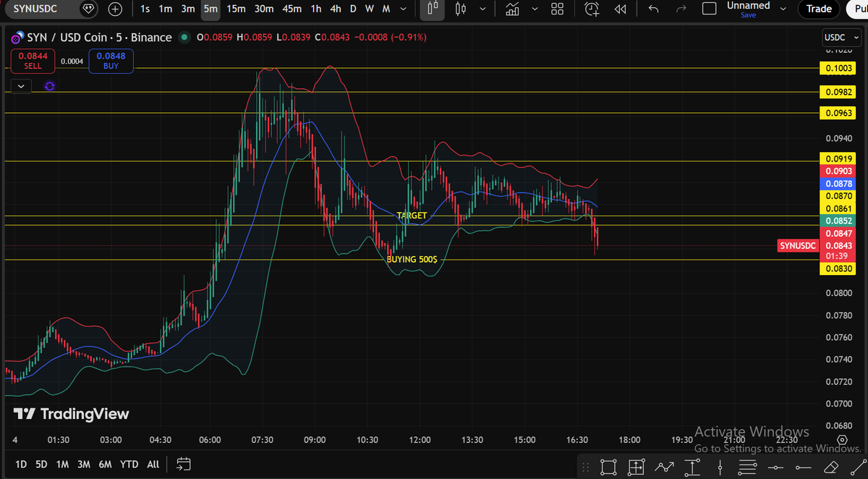Image resolution: width=868 pixels, height=479 pixels.
Task: Click the 0.1003 yellow price label
Action: (838, 69)
